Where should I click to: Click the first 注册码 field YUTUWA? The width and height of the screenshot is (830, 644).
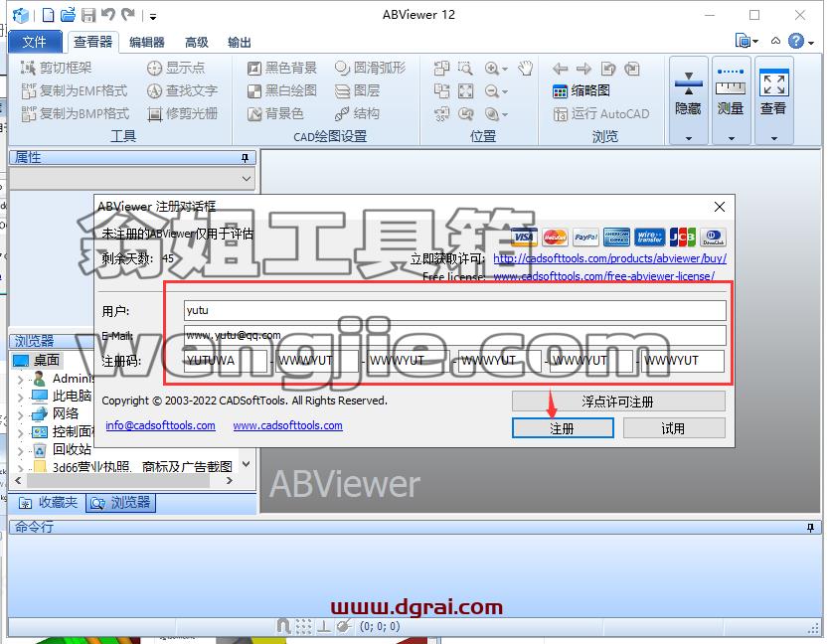point(226,361)
